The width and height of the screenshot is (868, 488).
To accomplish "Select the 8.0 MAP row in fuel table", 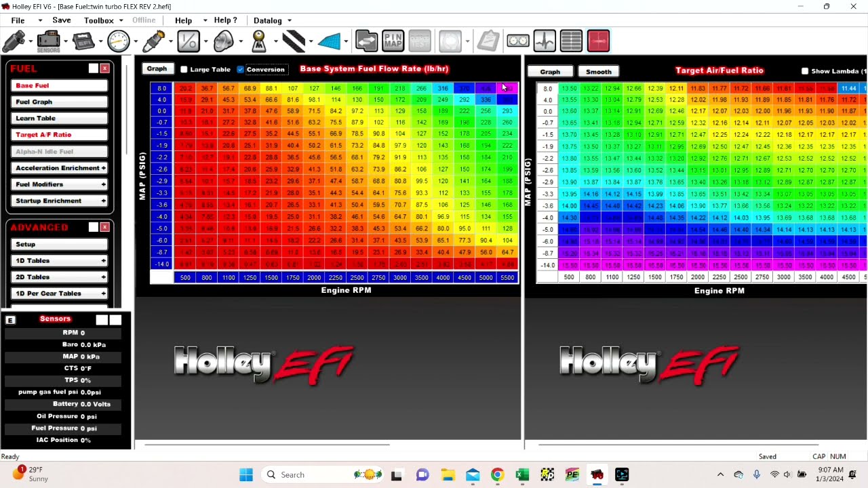I will click(161, 88).
